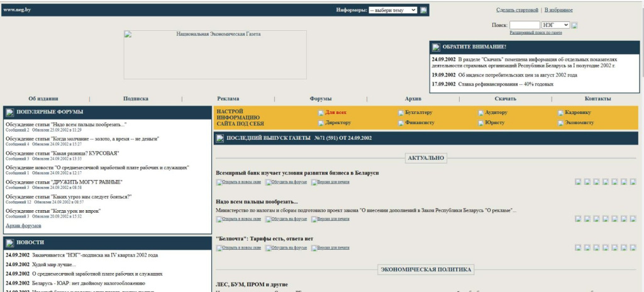Open article Всемирный банк изучает условия развития бизнеса
Screen dimensions: 644x292
pyautogui.click(x=297, y=173)
